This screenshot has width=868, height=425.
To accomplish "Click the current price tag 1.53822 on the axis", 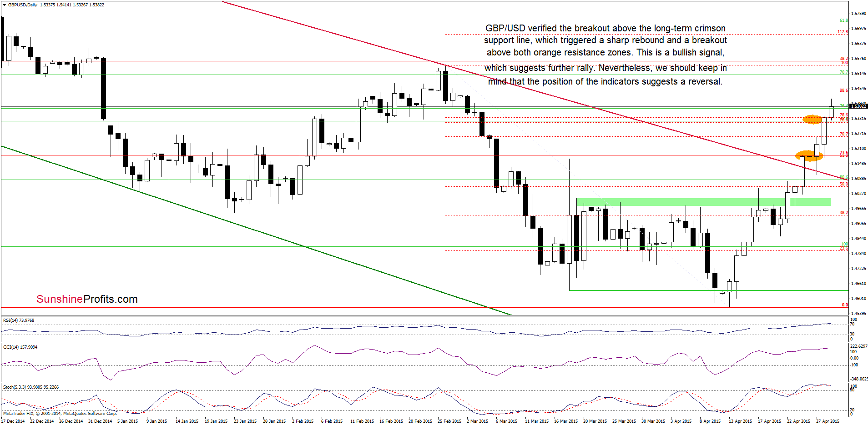I will coord(858,106).
